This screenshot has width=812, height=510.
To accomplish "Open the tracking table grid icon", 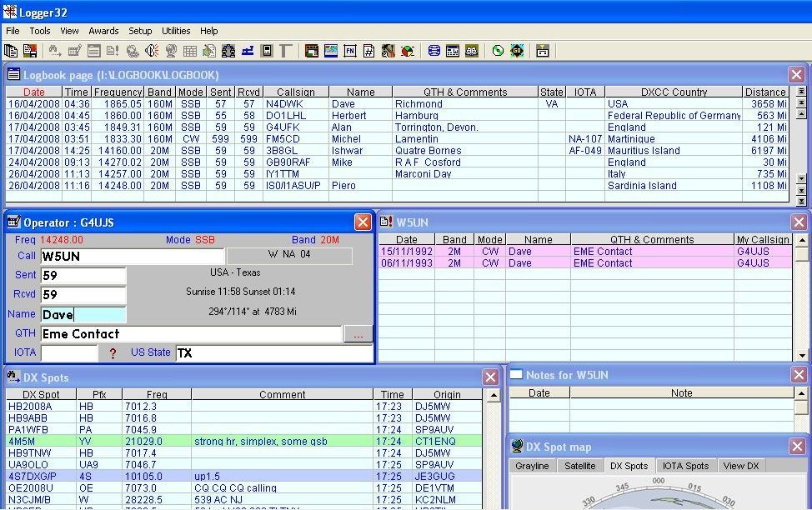I will point(188,51).
